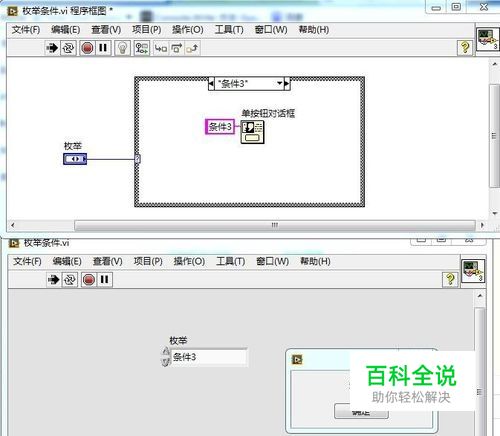Open Context Help in front panel window
The width and height of the screenshot is (500, 436).
(450, 279)
